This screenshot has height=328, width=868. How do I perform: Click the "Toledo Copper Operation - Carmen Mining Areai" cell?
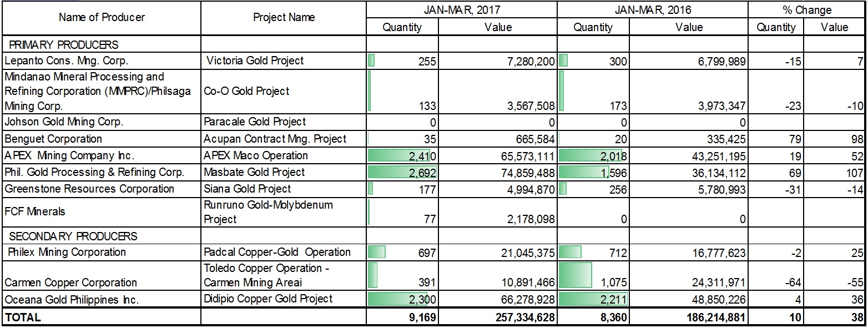[284, 275]
